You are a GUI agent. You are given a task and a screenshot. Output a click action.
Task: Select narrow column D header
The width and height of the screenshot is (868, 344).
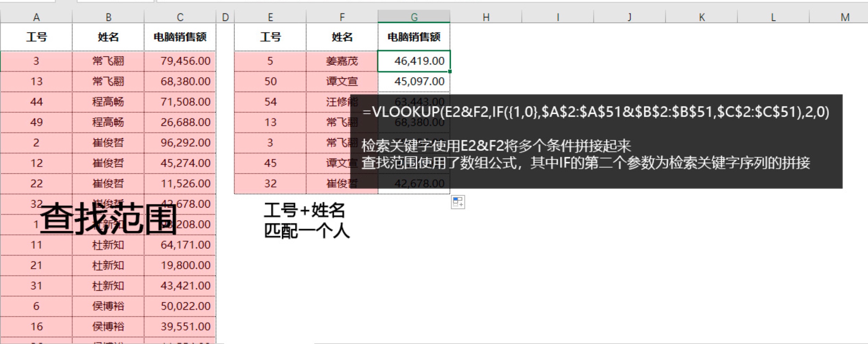(225, 17)
